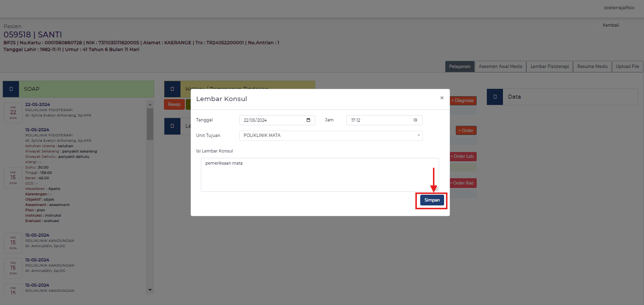Switch to the Asesmen Awal Medis tab
Screen dimensions: 644x305
501,67
